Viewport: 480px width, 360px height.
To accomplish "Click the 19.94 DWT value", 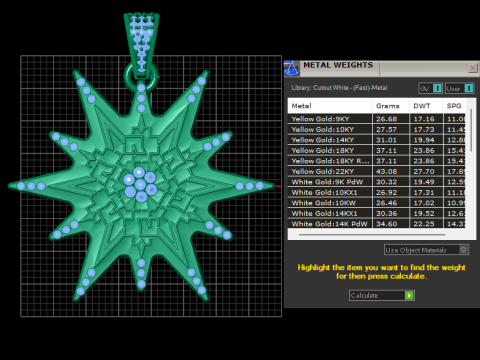I will point(424,140).
